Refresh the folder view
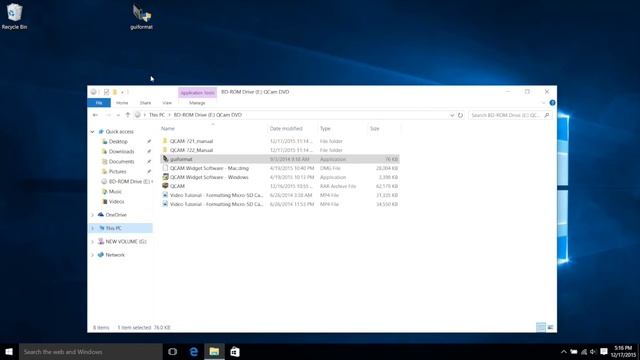This screenshot has width=640, height=360. click(460, 115)
